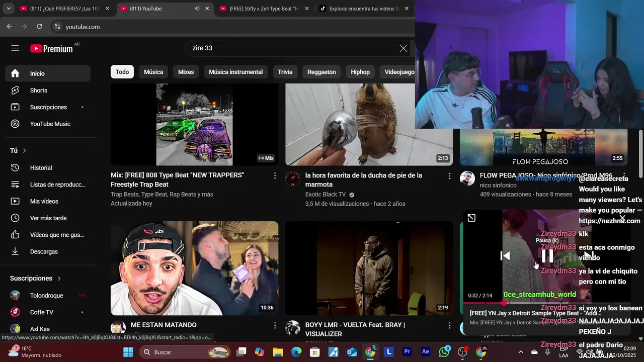Image resolution: width=644 pixels, height=362 pixels.
Task: Go to Inicio in the sidebar
Action: click(48, 73)
